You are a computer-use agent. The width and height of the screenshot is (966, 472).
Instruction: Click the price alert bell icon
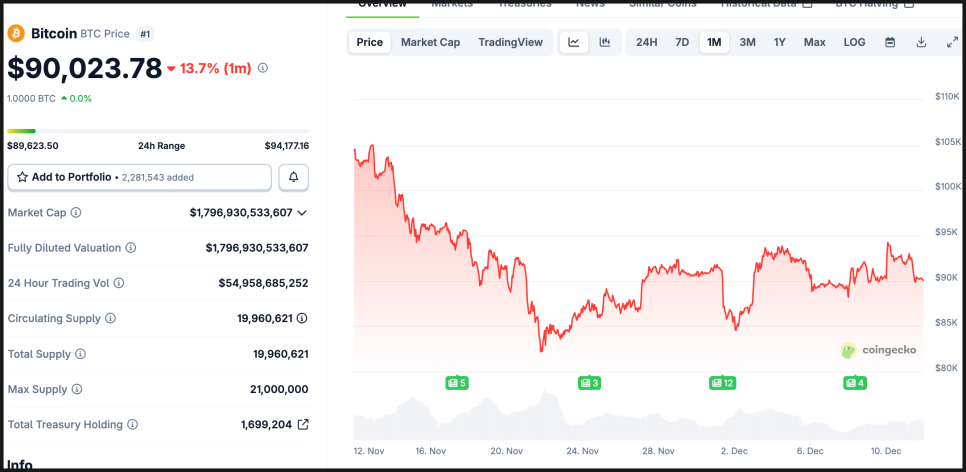(x=294, y=177)
